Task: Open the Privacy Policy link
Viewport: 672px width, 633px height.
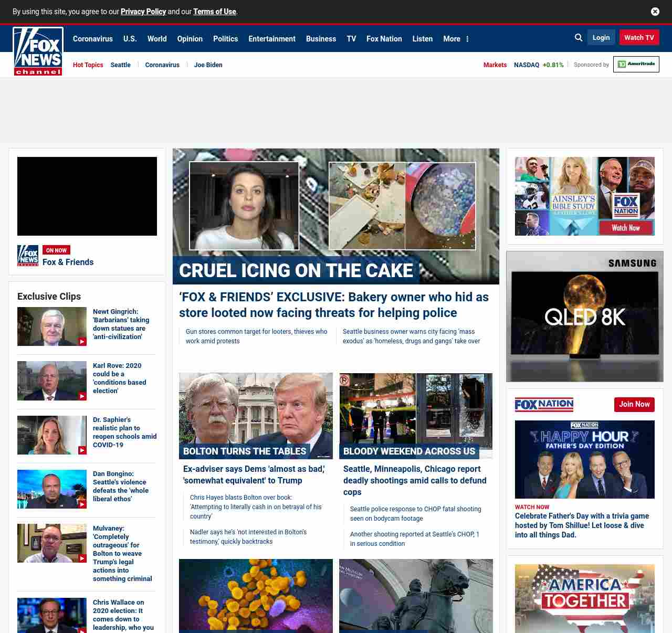Action: 143,12
